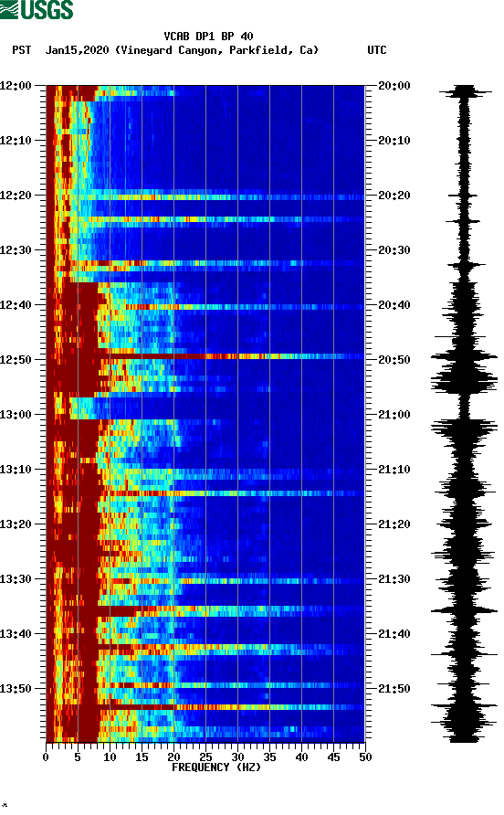Click the 12:50 PST time label

[x=16, y=360]
